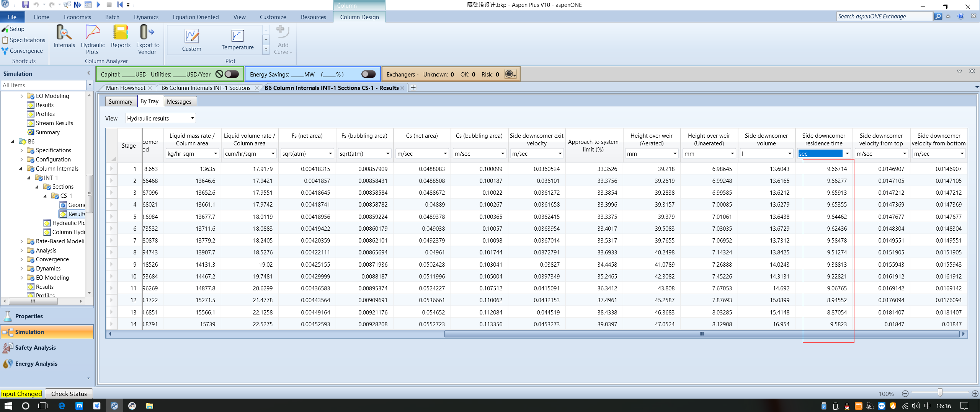This screenshot has height=412, width=980.
Task: Click the Input Changed status label
Action: [21, 394]
